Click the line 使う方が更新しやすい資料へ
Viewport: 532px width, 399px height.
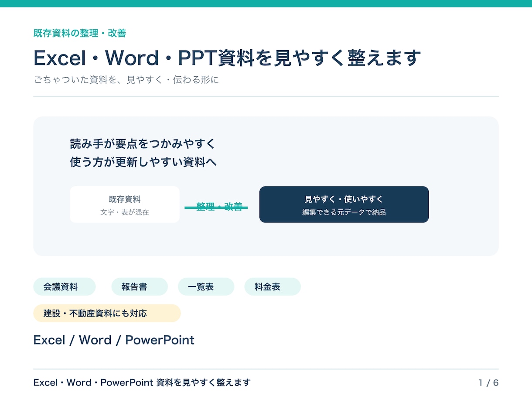click(143, 162)
